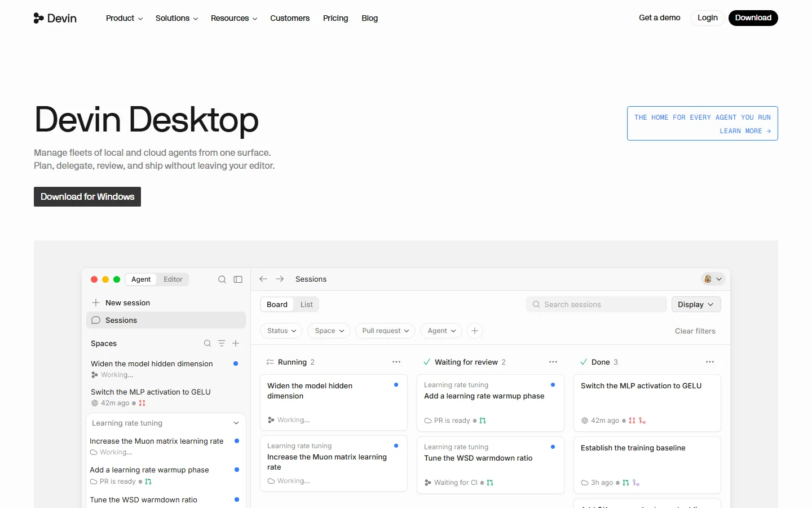Open the user avatar menu
Viewport: 812px width, 508px height.
pyautogui.click(x=713, y=279)
